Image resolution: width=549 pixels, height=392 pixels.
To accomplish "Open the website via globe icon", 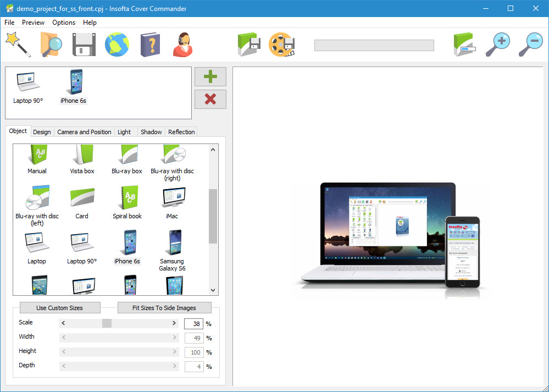I will pos(117,45).
